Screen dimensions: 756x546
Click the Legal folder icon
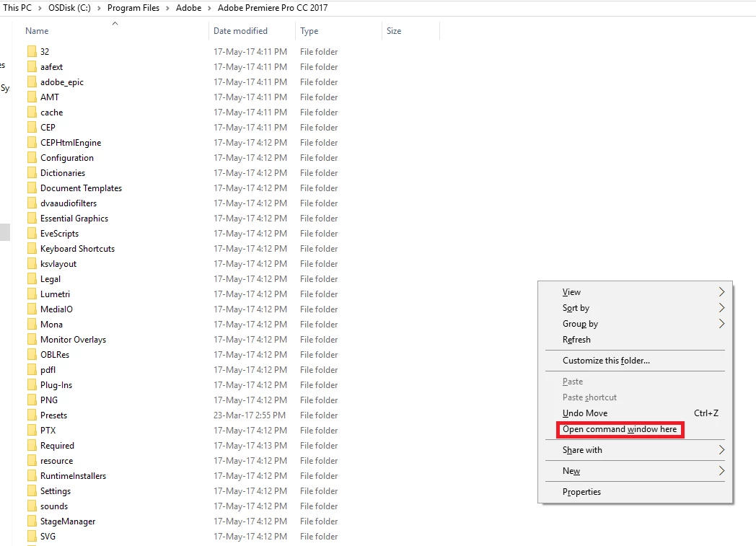(x=32, y=278)
